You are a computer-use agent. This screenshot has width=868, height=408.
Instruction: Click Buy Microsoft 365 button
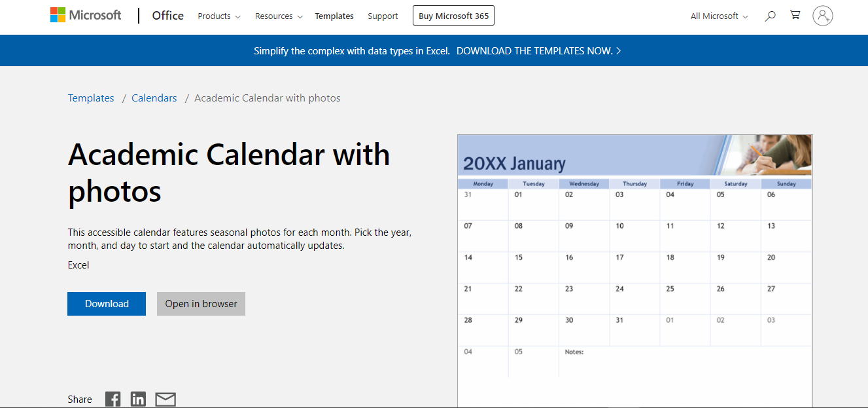tap(453, 16)
